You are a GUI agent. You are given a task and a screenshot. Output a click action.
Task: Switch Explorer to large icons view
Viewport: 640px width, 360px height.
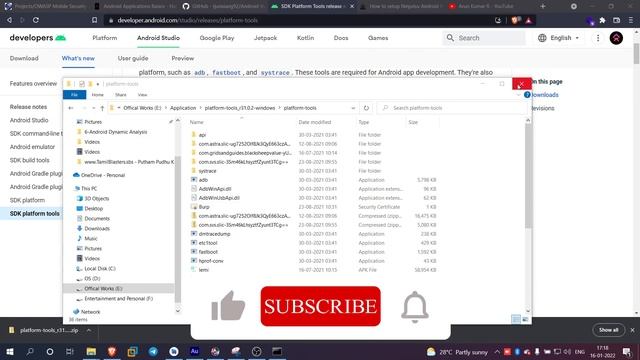(525, 319)
